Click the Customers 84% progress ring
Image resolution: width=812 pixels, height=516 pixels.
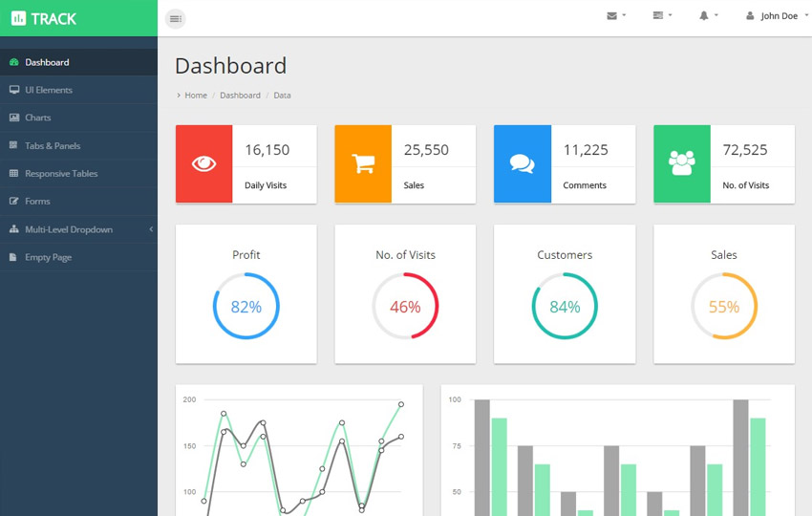[565, 306]
